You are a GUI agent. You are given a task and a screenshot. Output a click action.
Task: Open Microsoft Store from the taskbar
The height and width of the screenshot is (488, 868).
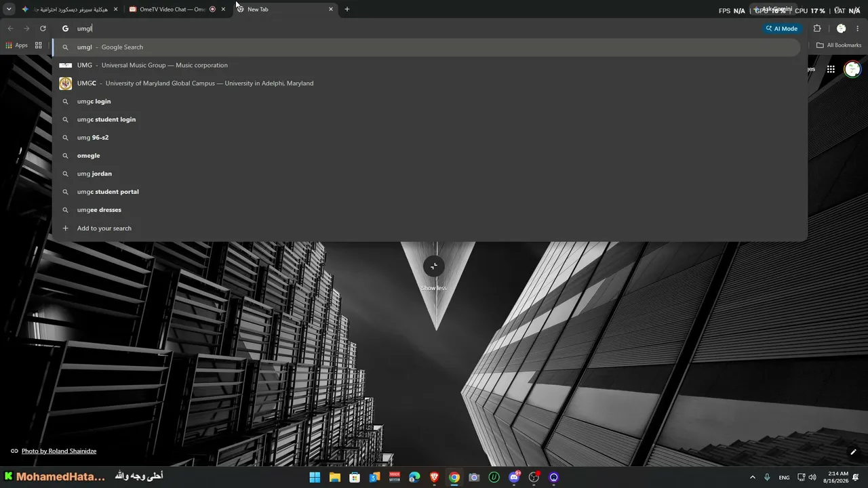pyautogui.click(x=355, y=477)
